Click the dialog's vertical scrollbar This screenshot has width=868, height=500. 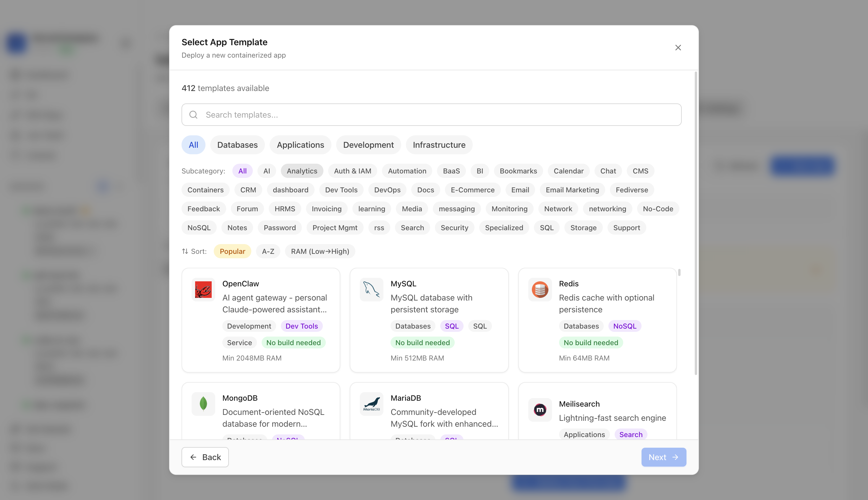tap(696, 223)
